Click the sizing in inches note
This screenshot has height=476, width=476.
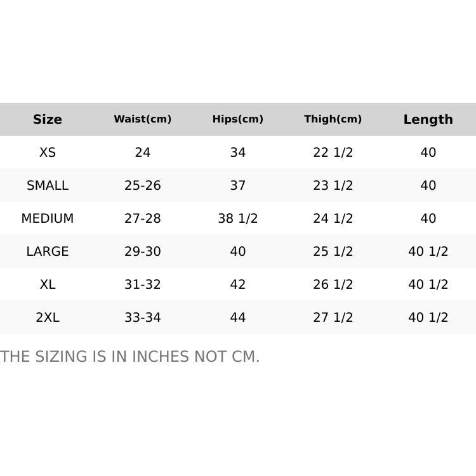coord(130,357)
